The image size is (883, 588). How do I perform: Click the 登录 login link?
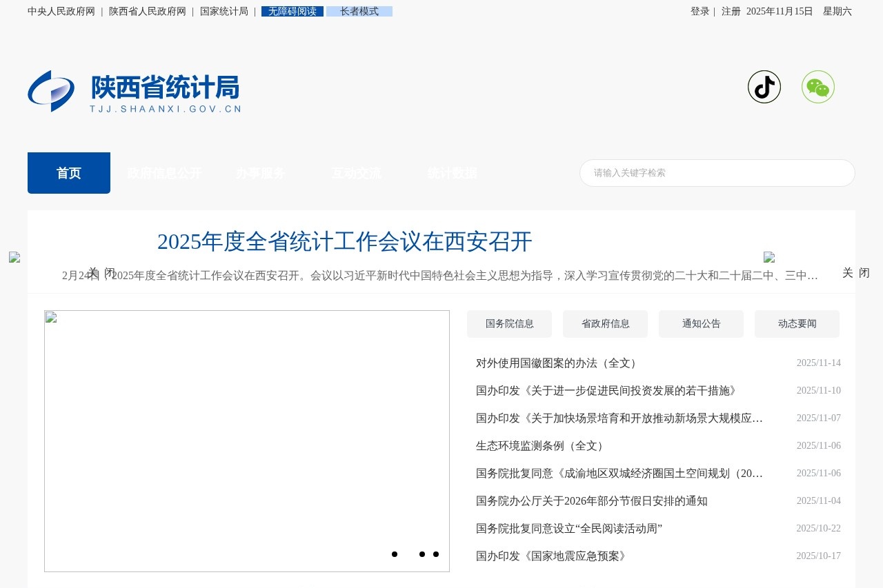tap(700, 11)
